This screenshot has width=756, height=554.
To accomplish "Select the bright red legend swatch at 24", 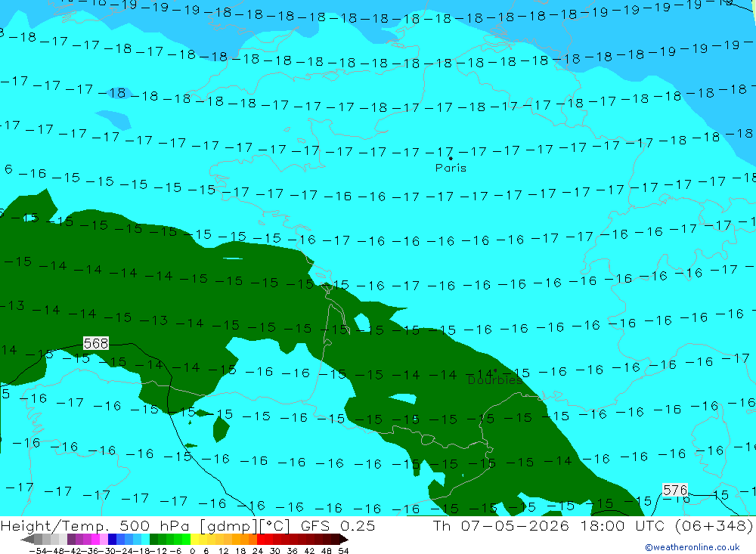I will (x=261, y=539).
